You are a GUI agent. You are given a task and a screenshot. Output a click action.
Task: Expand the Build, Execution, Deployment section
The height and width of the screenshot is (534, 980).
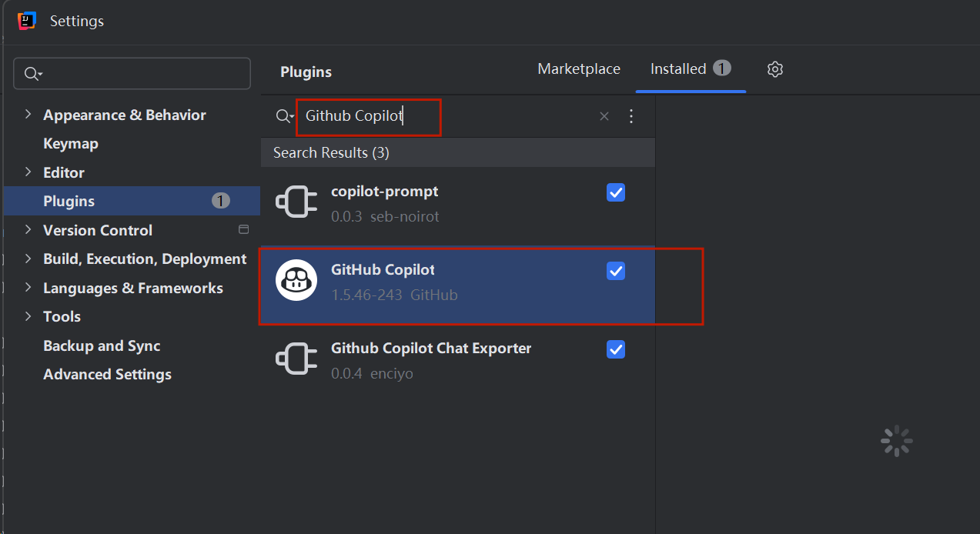click(28, 259)
